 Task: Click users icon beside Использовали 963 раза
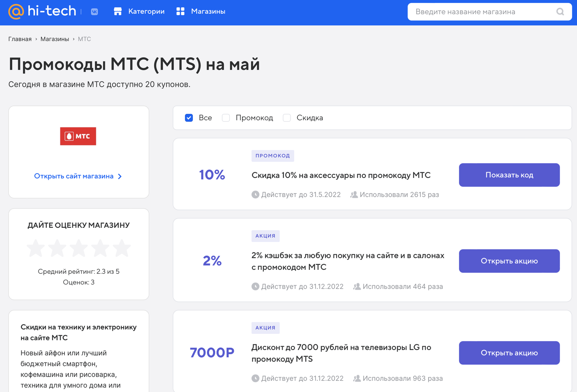[357, 378]
